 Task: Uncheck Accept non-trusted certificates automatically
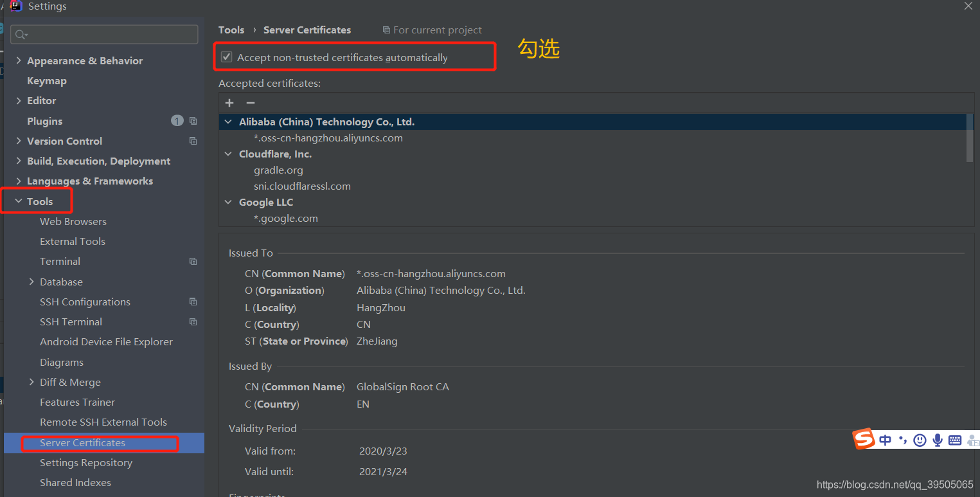(x=226, y=57)
